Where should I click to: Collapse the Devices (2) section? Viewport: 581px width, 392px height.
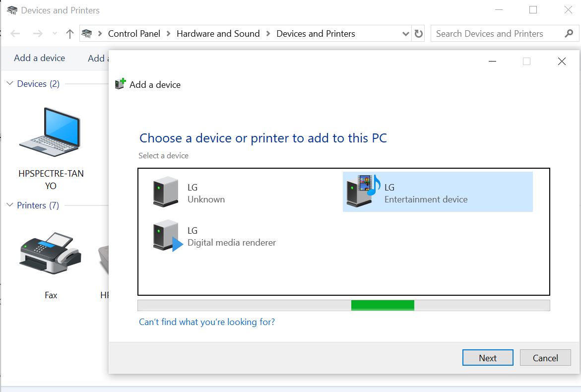[10, 84]
